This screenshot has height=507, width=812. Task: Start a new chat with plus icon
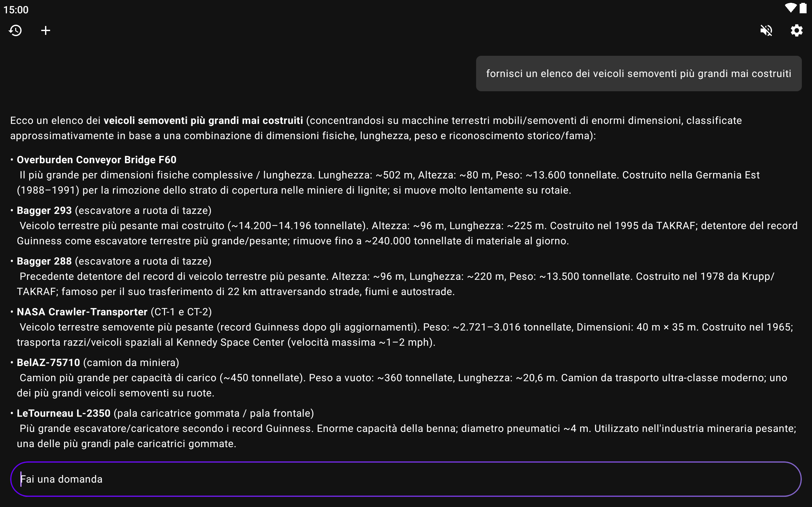[46, 30]
